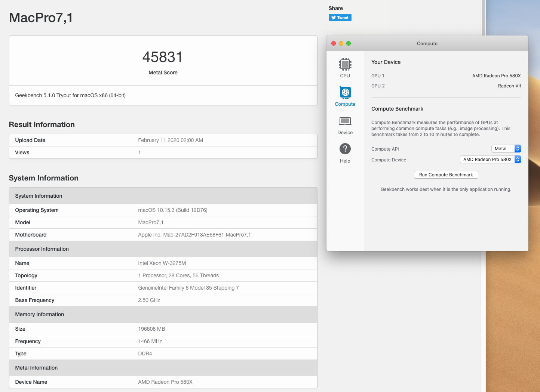Run the Compute Benchmark

pyautogui.click(x=446, y=175)
